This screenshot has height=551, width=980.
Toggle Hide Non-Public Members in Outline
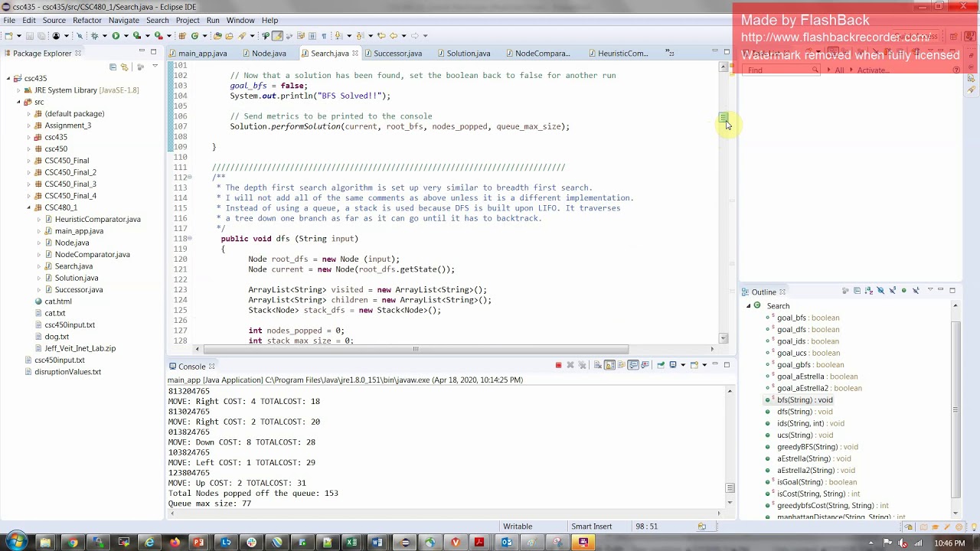tap(904, 291)
